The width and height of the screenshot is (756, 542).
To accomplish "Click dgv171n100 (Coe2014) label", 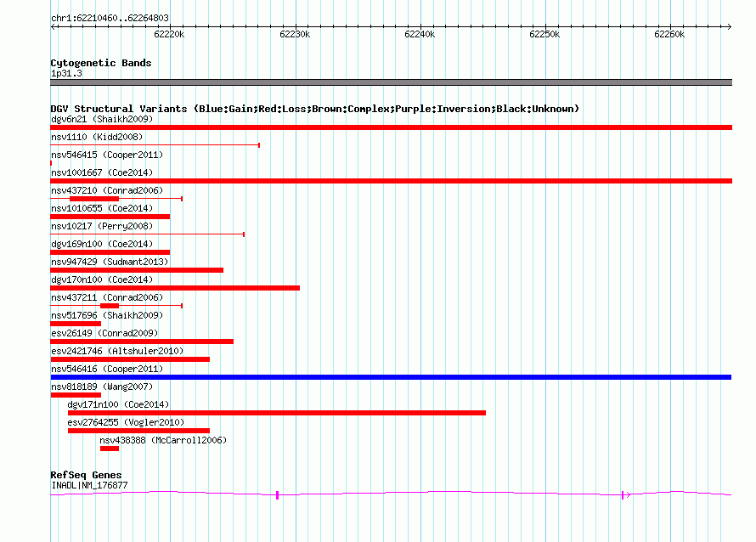I will (119, 404).
